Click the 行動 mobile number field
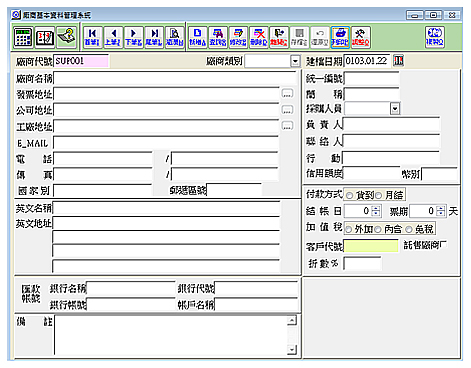Viewport: 471px width, 368px height. point(391,158)
